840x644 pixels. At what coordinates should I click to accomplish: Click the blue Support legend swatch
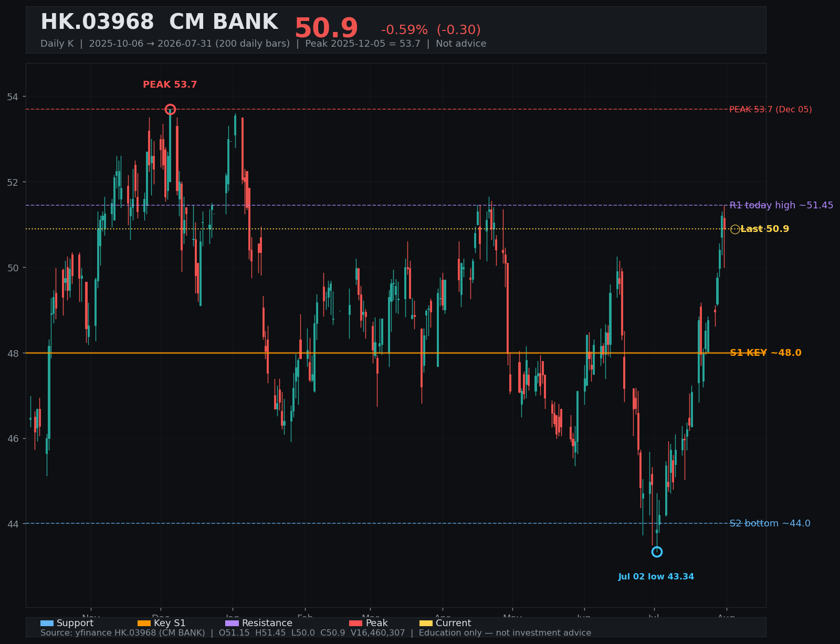click(47, 623)
